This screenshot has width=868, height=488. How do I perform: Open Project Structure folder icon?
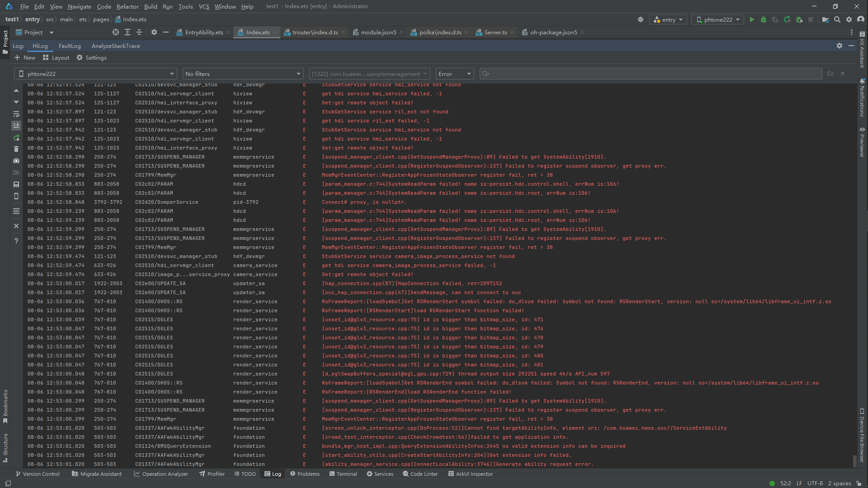coord(826,19)
